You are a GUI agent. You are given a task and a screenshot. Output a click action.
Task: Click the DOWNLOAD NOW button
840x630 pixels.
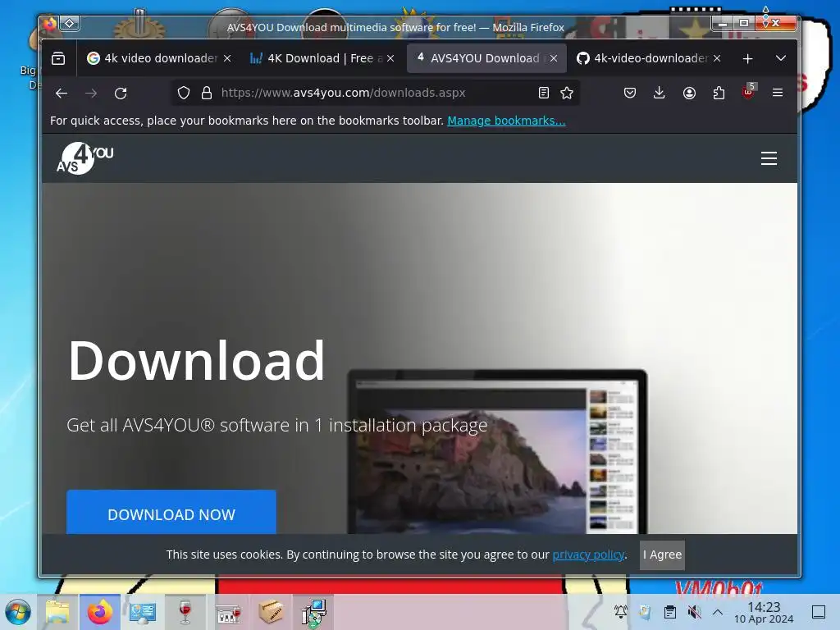click(x=171, y=512)
